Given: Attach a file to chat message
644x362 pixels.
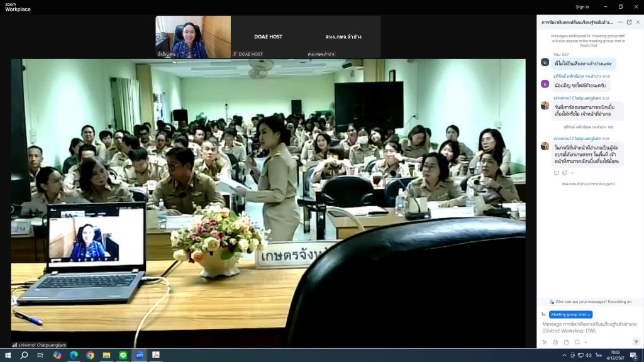Looking at the screenshot, I should pos(566,342).
